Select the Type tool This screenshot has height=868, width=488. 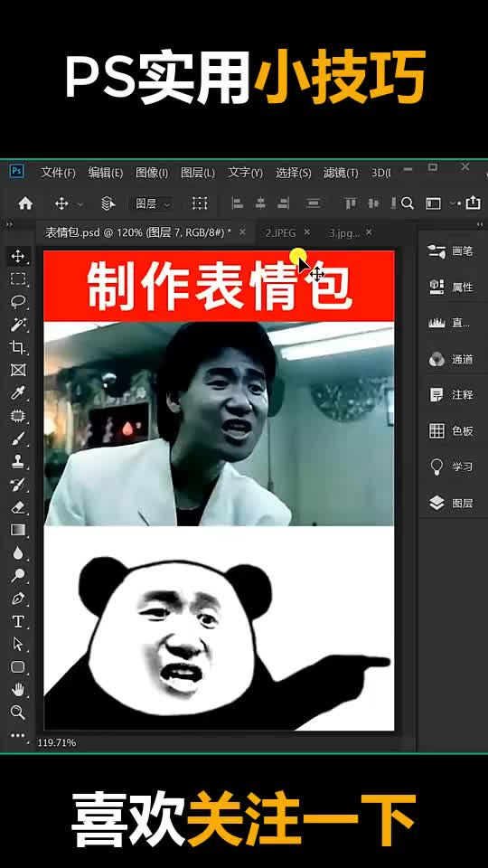tap(18, 622)
